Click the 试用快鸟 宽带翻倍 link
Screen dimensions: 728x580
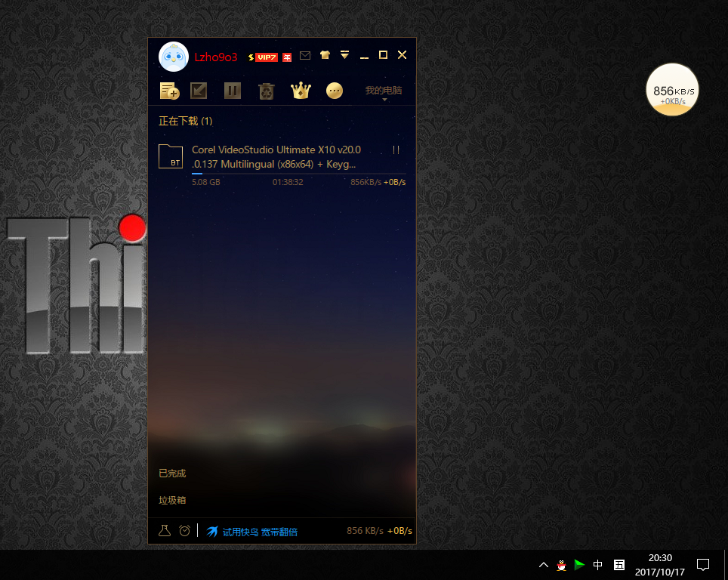pyautogui.click(x=259, y=532)
